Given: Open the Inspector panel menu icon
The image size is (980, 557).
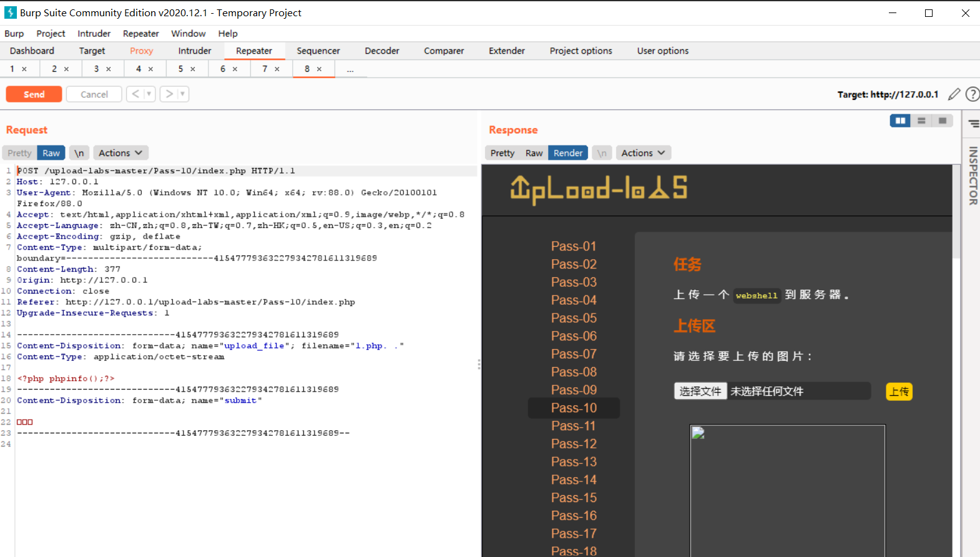Looking at the screenshot, I should click(x=974, y=124).
